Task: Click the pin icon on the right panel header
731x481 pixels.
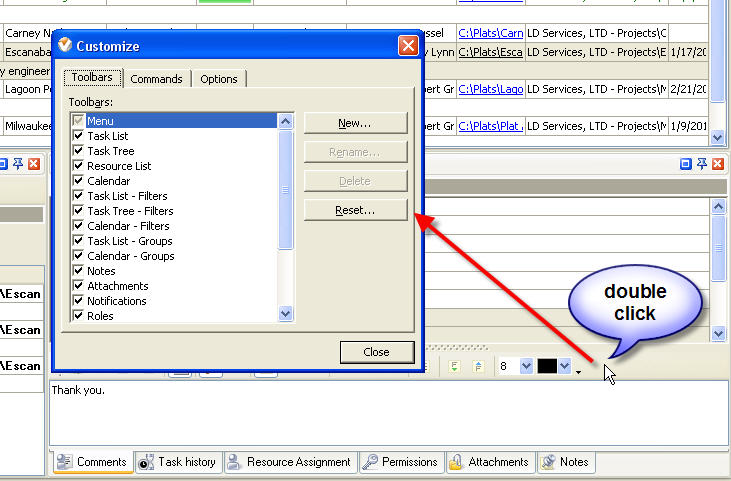Action: click(702, 164)
